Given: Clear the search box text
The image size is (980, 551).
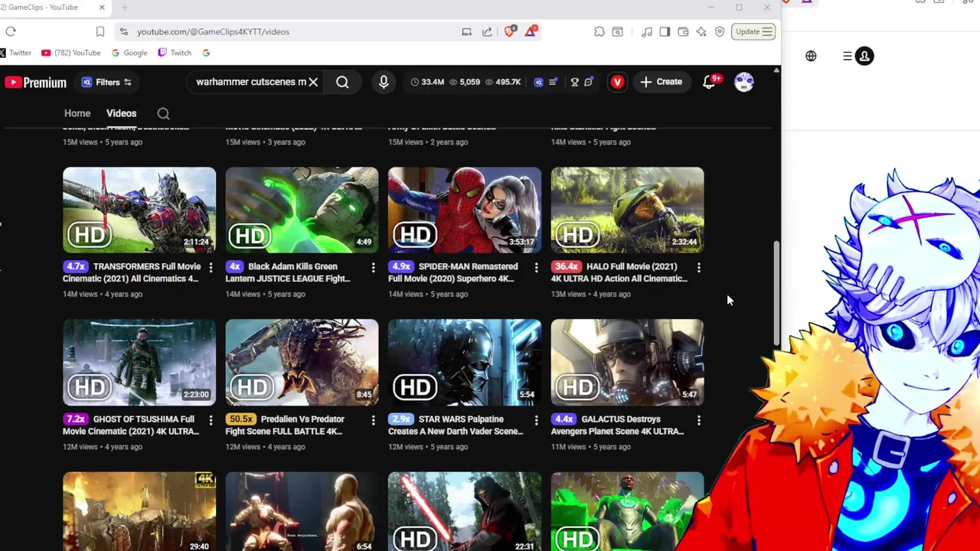Looking at the screenshot, I should coord(313,82).
